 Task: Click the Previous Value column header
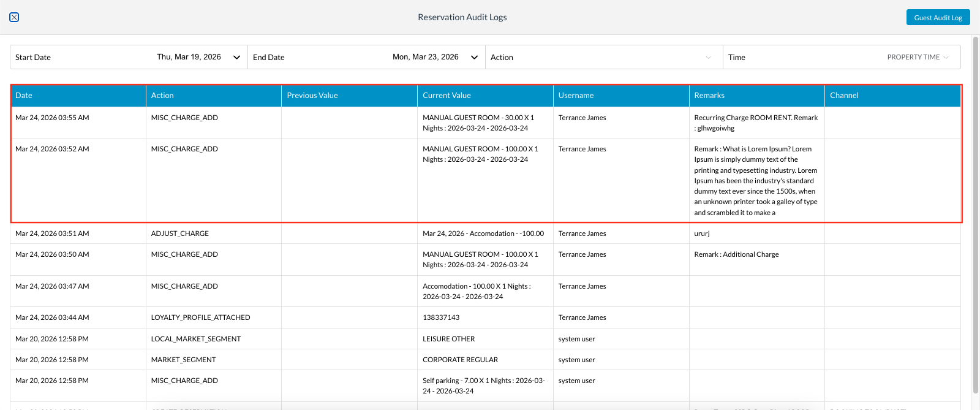312,96
